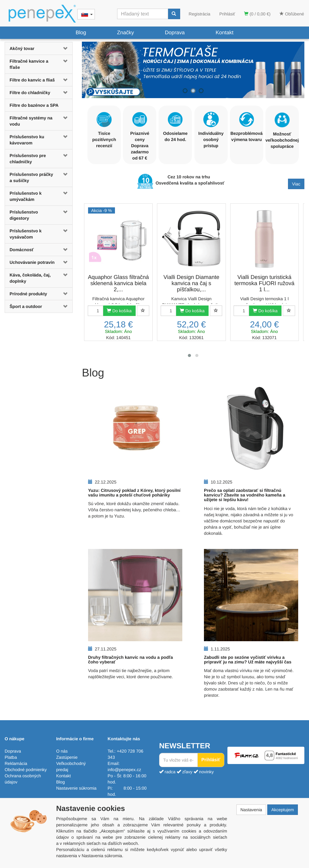The image size is (309, 868).
Task: Select the first banner carousel dot
Action: [x=185, y=91]
